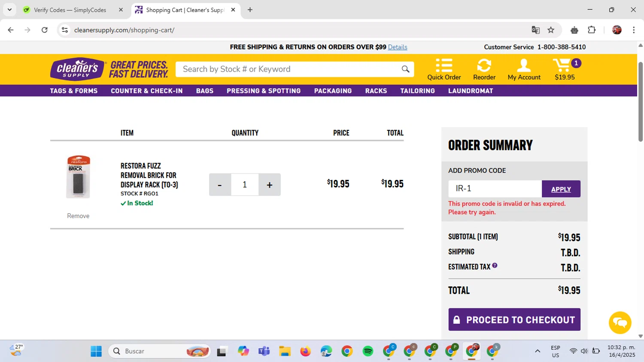644x362 pixels.
Task: Open the PRESSING & SPOTTING menu
Action: pyautogui.click(x=264, y=91)
